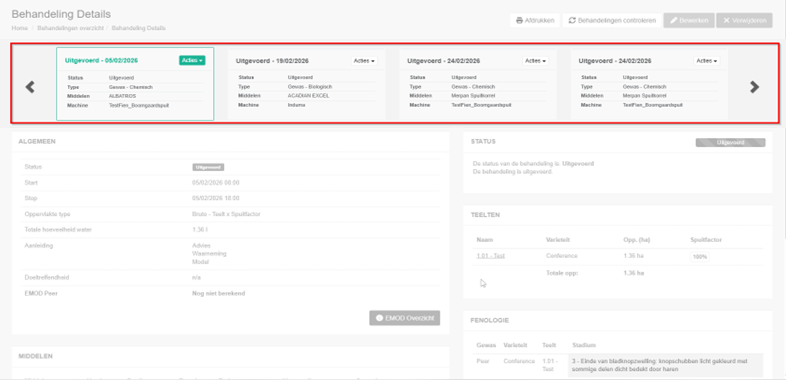Click the Induma machine text
The image size is (786, 380).
[x=296, y=105]
